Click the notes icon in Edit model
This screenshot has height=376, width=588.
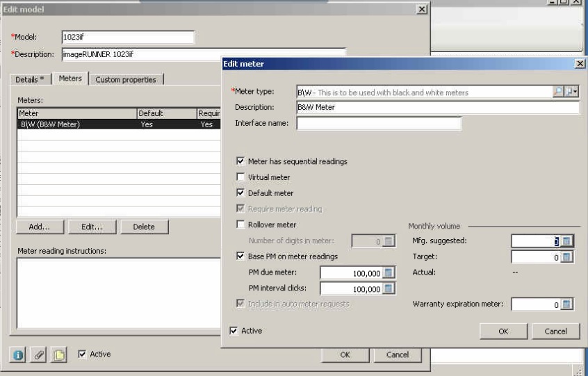pos(59,354)
